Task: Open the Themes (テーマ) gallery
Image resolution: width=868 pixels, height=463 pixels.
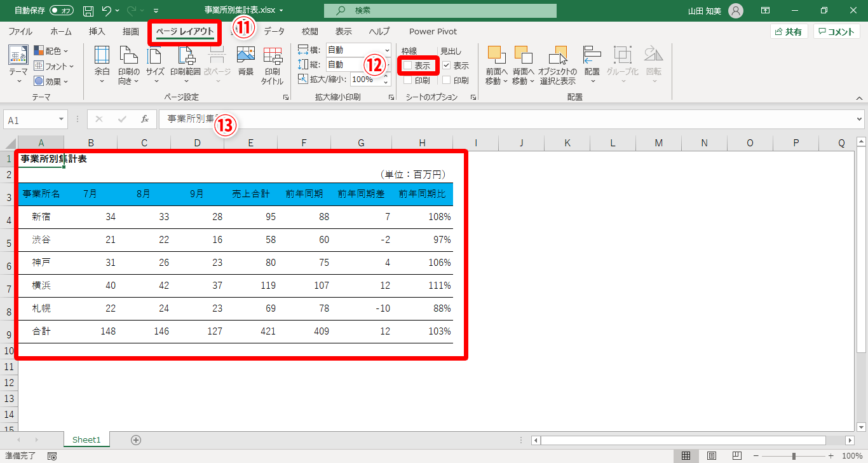Action: point(18,64)
